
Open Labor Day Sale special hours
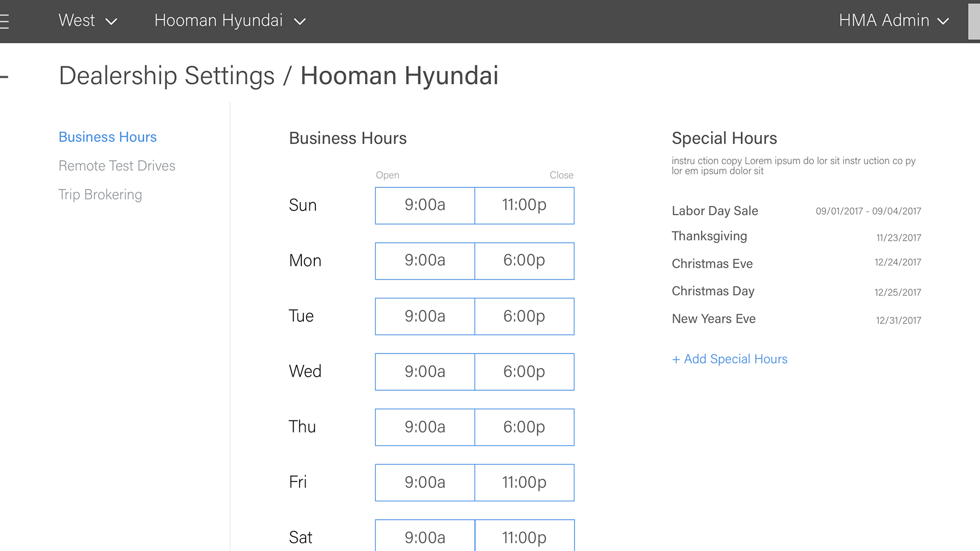tap(715, 211)
